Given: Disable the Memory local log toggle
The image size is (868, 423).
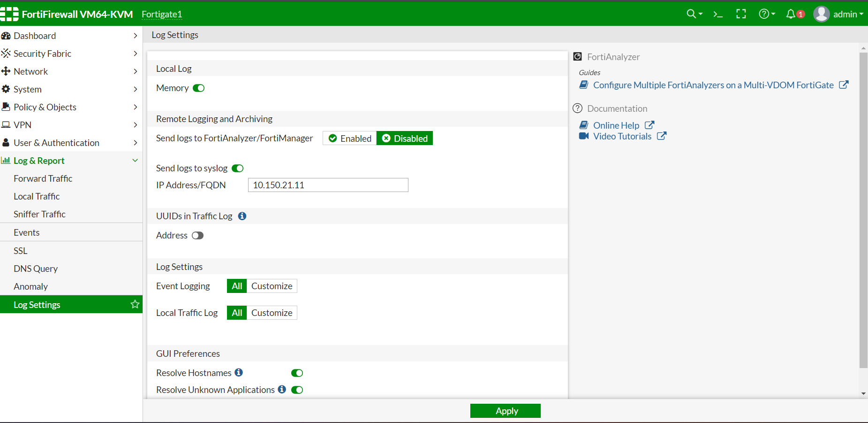Looking at the screenshot, I should (199, 88).
